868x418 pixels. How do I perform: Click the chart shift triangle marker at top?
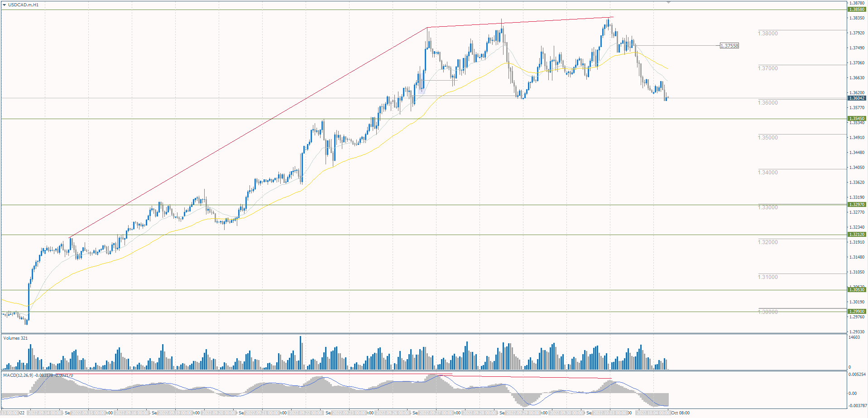pos(668,2)
